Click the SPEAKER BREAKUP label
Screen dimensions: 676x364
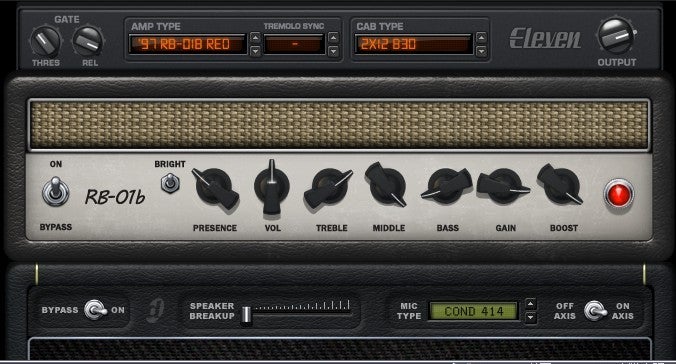[x=212, y=311]
